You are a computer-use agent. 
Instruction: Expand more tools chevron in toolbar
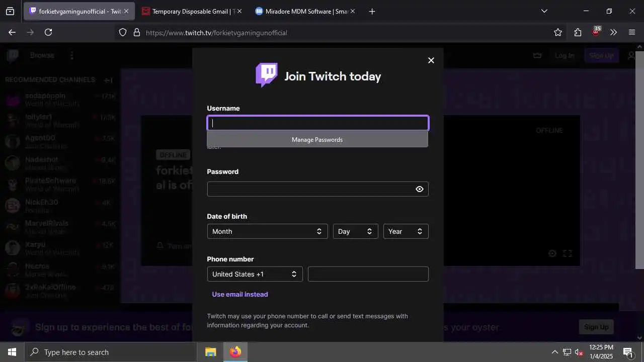click(613, 32)
